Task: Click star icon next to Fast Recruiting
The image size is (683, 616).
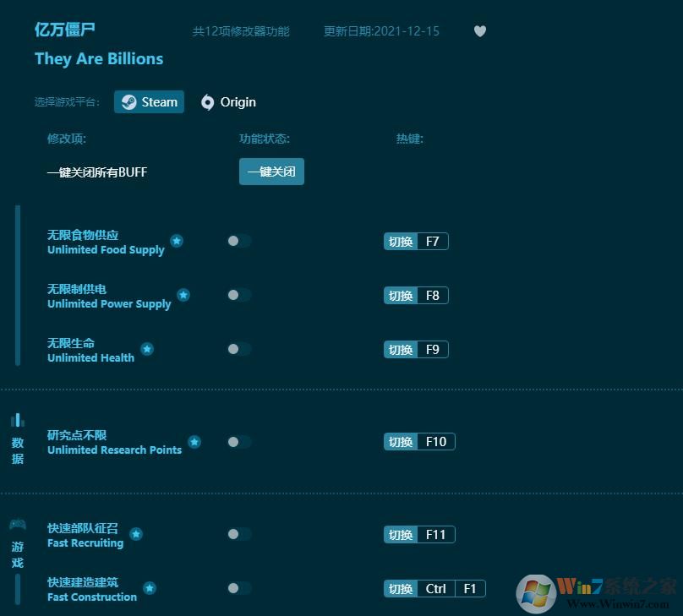Action: click(137, 533)
